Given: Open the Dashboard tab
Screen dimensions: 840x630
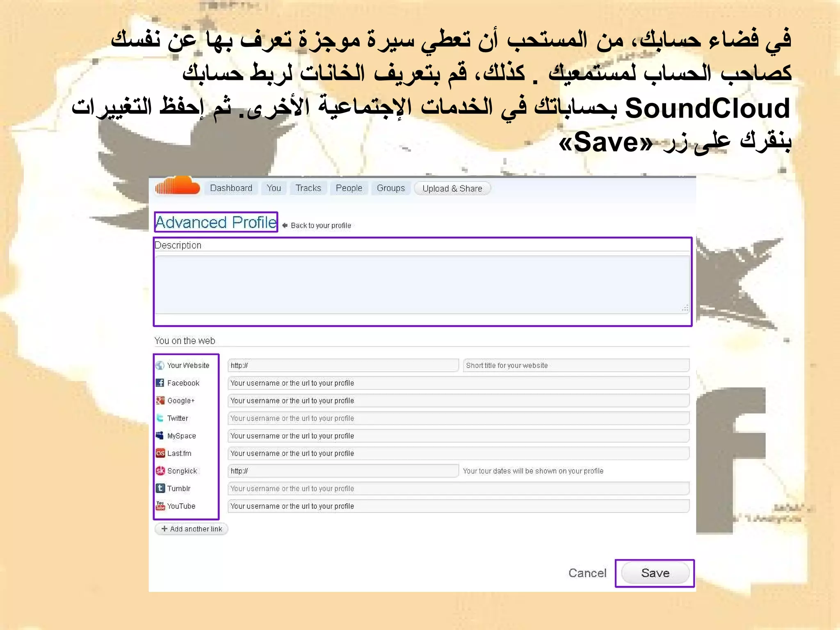Looking at the screenshot, I should coord(231,188).
